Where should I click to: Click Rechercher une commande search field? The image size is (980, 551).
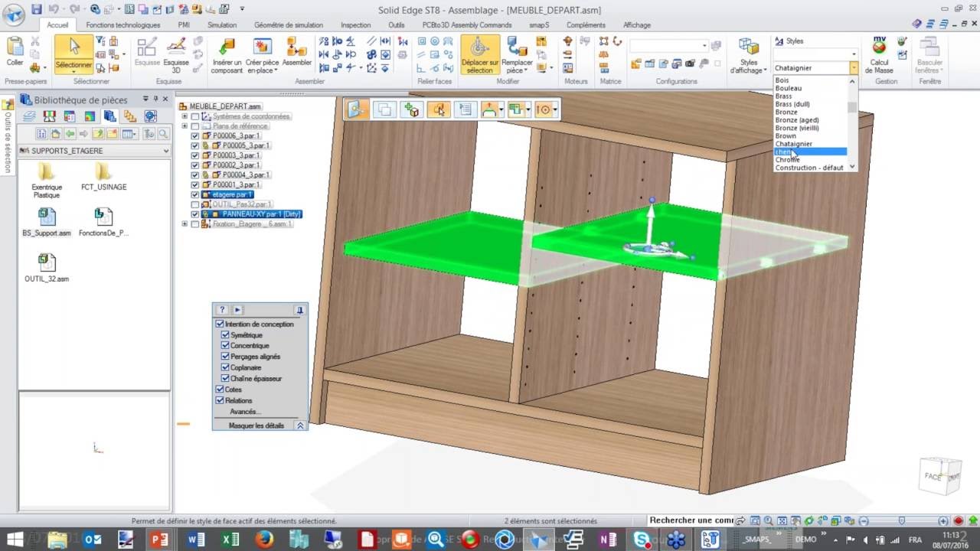(x=692, y=520)
